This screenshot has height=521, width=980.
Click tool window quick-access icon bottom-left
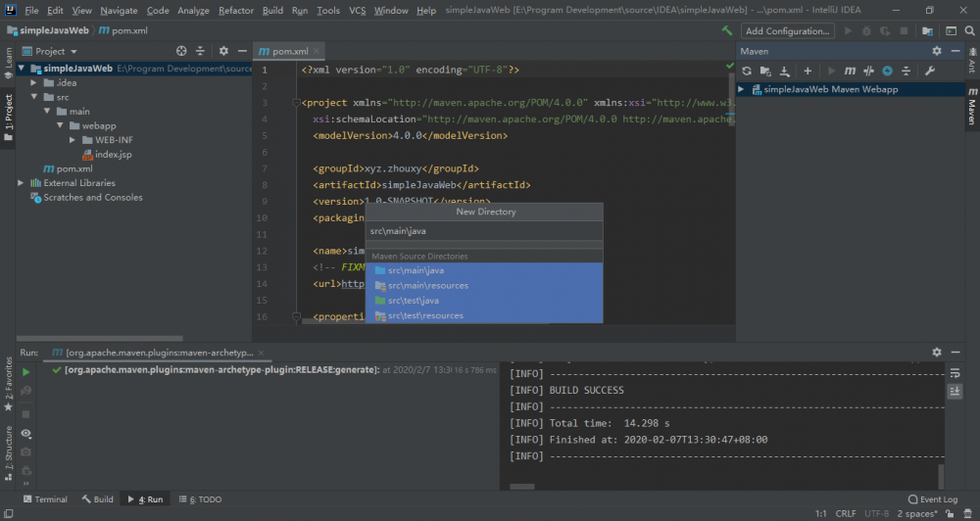click(x=8, y=513)
